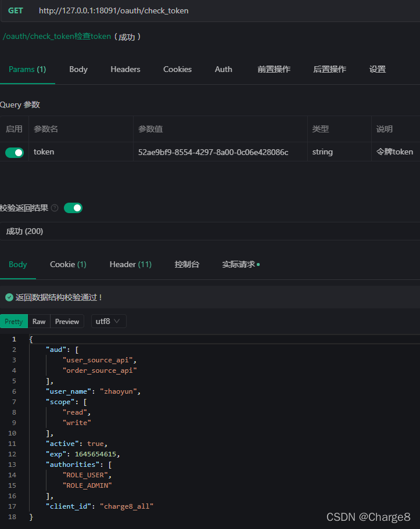Screen dimensions: 420x529
Task: Open the Headers tab
Action: (125, 70)
